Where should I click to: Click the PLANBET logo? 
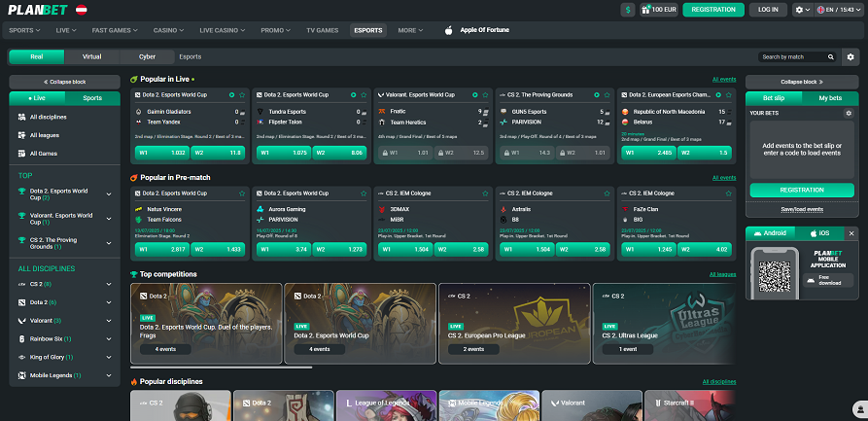[38, 10]
